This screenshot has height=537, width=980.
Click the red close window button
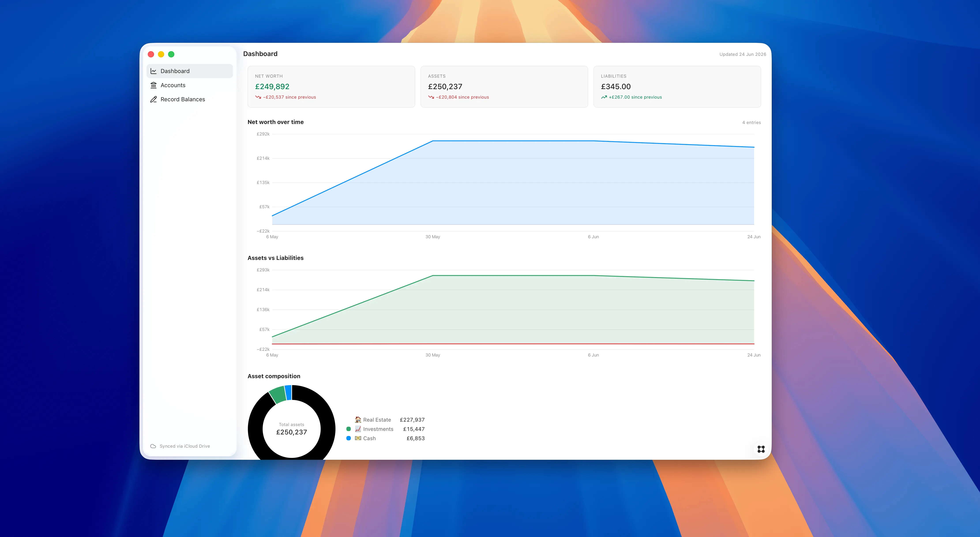(151, 54)
